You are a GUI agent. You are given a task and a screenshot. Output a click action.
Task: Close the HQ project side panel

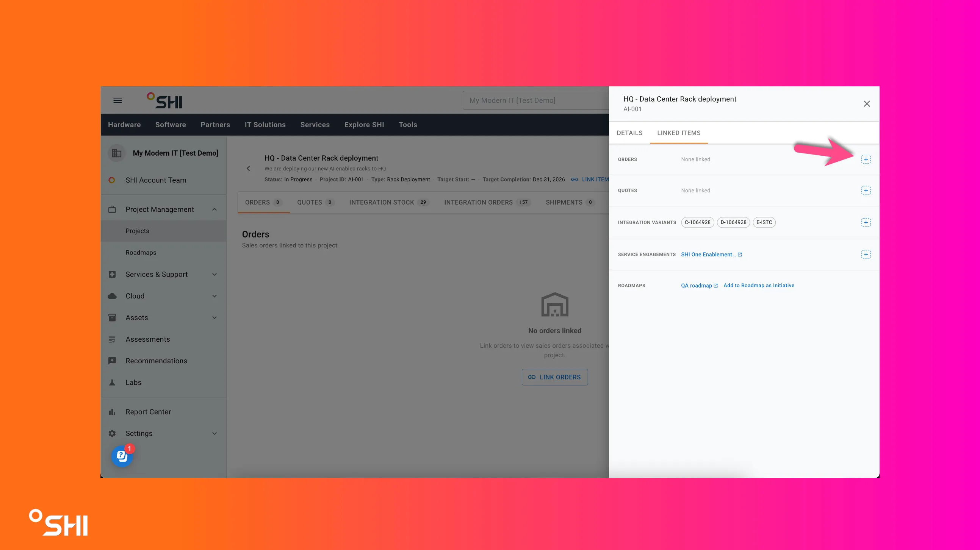point(867,104)
